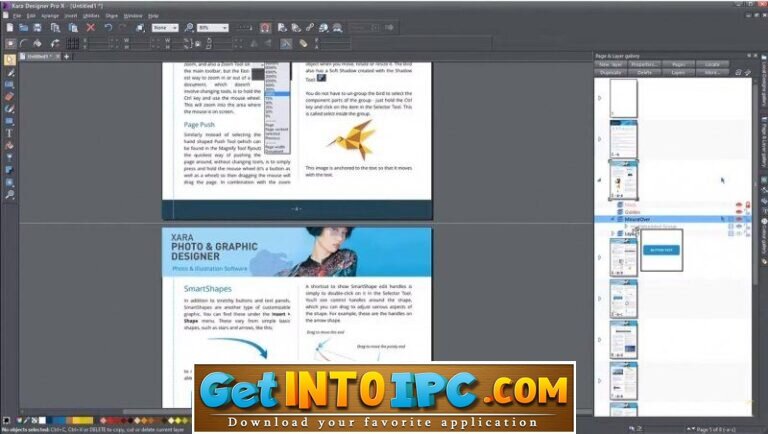The height and width of the screenshot is (434, 768).
Task: Select the red Eraser tool
Action: pyautogui.click(x=10, y=96)
